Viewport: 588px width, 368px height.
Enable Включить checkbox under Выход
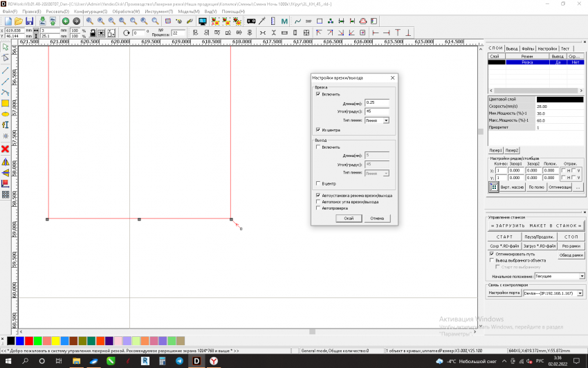[x=318, y=147]
